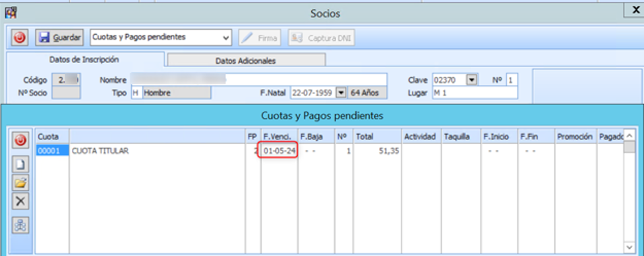Viewport: 644px width, 256px height.
Task: Click the red power icon in Cuotas panel
Action: [x=21, y=141]
